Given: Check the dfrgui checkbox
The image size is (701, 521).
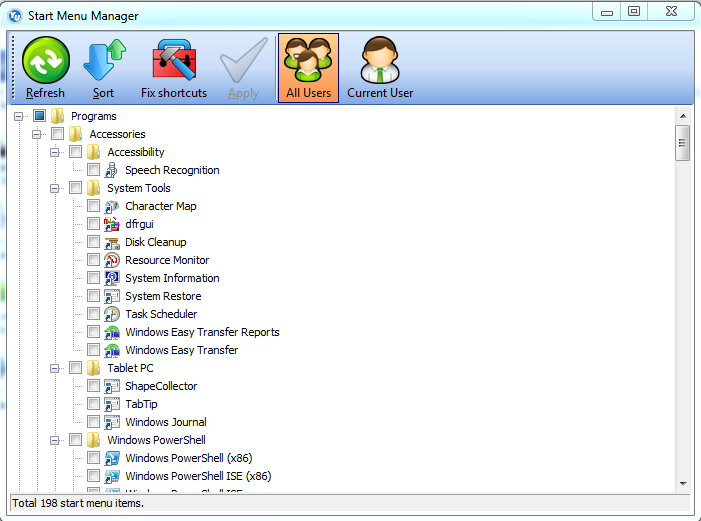Looking at the screenshot, I should 93,224.
